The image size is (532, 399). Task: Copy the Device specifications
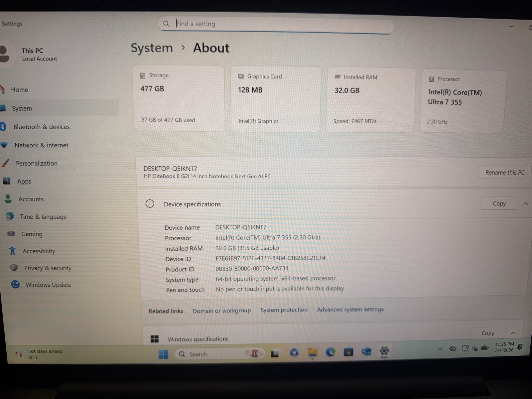pyautogui.click(x=499, y=203)
